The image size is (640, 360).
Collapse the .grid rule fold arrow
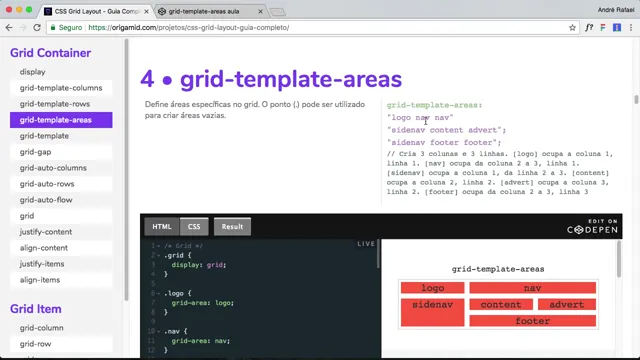pyautogui.click(x=159, y=256)
